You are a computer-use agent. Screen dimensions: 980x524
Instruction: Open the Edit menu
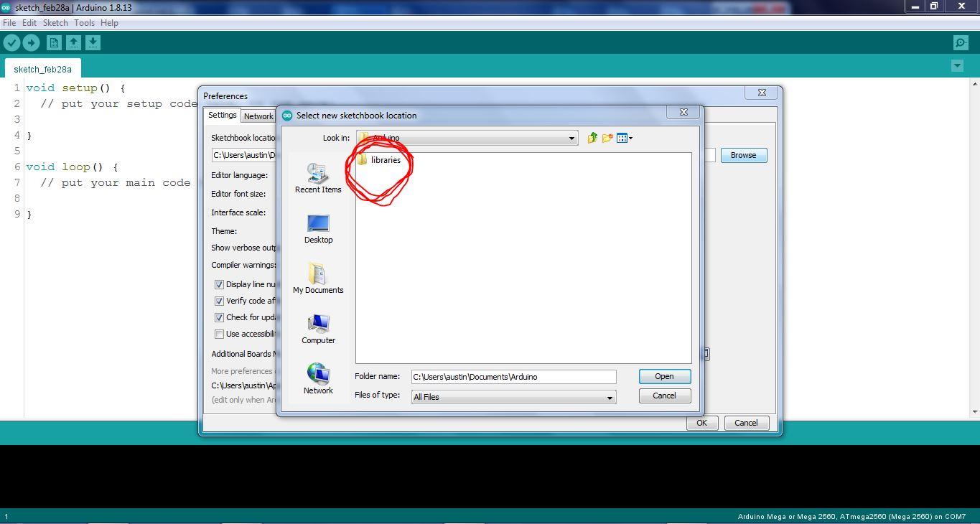click(x=29, y=23)
